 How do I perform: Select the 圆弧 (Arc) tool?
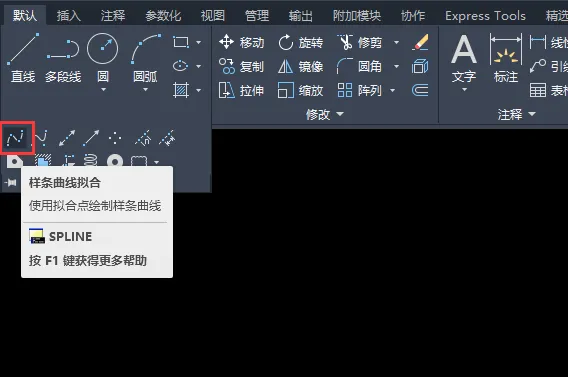145,55
